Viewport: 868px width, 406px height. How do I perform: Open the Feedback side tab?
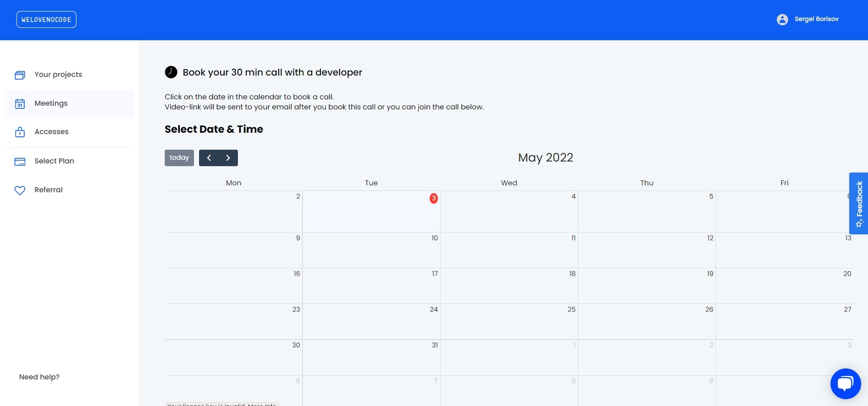tap(858, 203)
